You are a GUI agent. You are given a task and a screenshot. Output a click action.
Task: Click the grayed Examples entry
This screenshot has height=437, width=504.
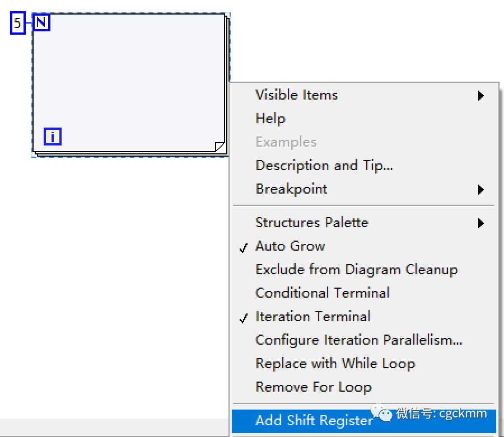(286, 142)
